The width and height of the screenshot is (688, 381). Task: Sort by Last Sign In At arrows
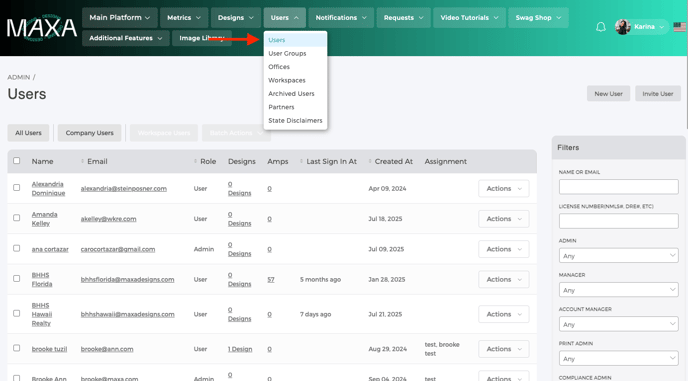coord(301,162)
